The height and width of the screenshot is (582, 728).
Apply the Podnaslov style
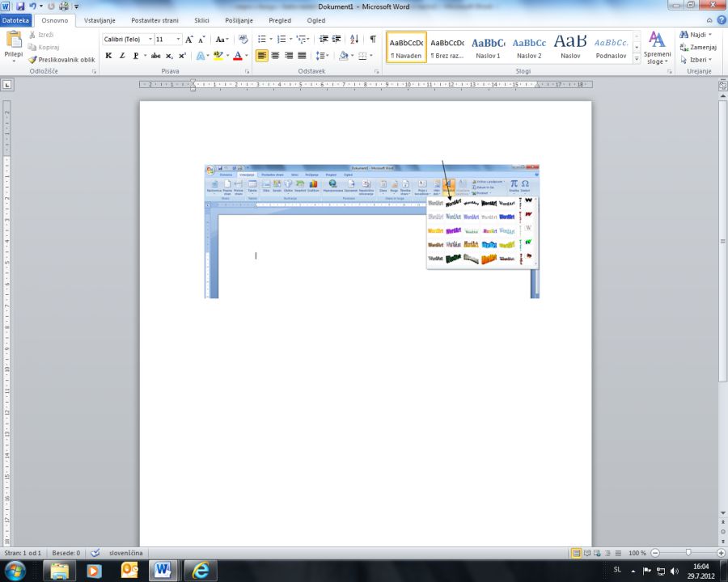[611, 48]
